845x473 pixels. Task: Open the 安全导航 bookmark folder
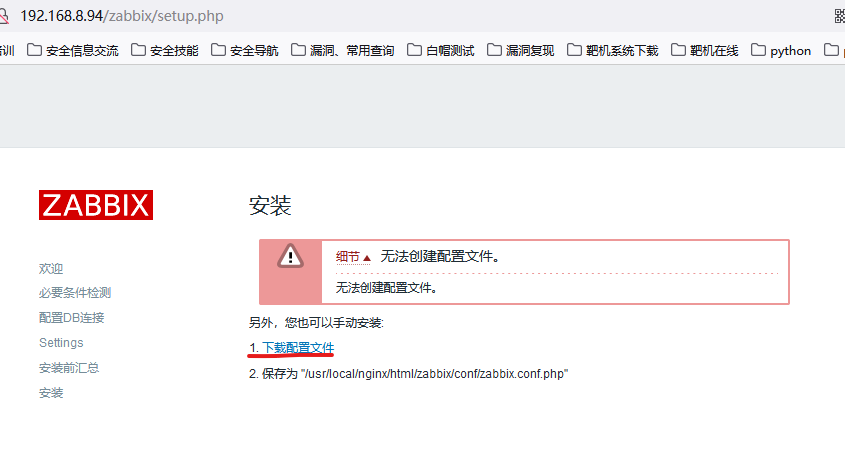245,51
